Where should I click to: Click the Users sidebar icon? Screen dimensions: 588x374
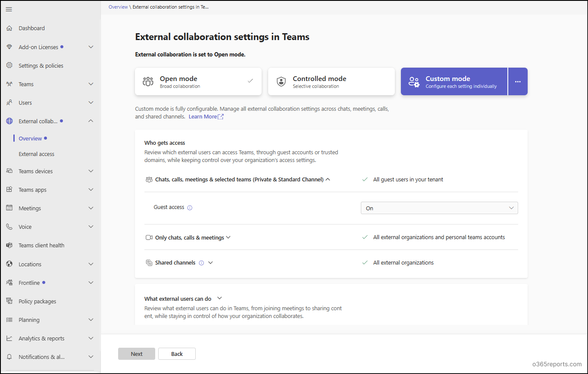9,103
